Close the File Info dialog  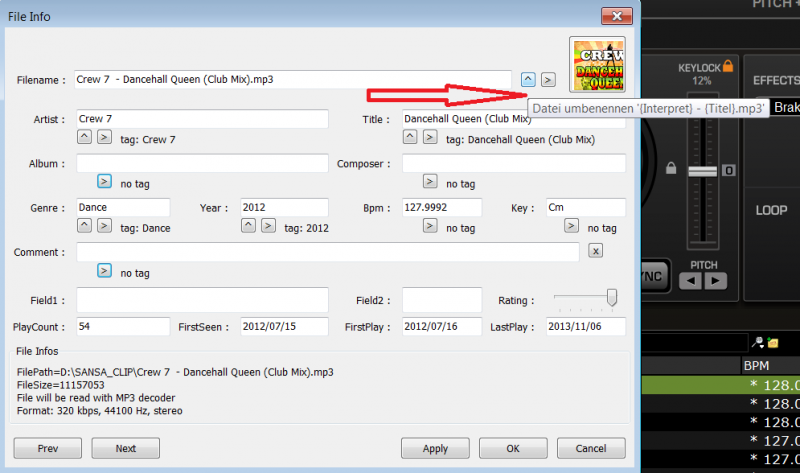click(617, 16)
